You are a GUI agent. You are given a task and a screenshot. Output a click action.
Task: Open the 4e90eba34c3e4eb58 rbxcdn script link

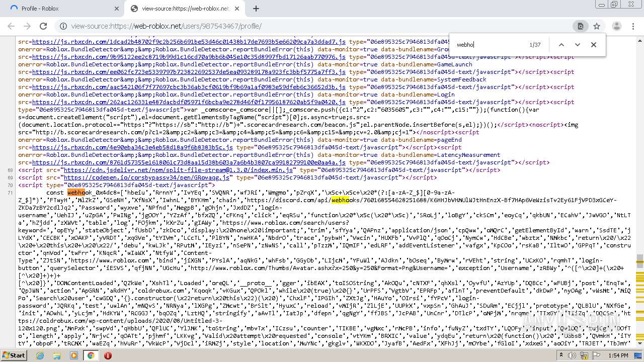(132, 147)
